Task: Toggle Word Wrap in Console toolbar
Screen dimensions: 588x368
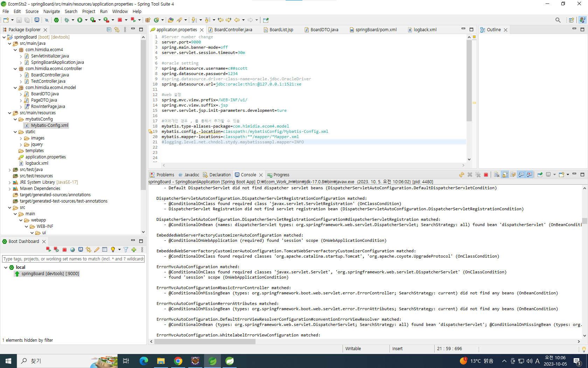Action: [x=513, y=175]
